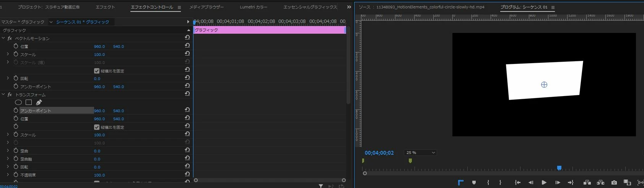Switch to the エフェクト tab
The image size is (644, 188).
click(x=105, y=7)
